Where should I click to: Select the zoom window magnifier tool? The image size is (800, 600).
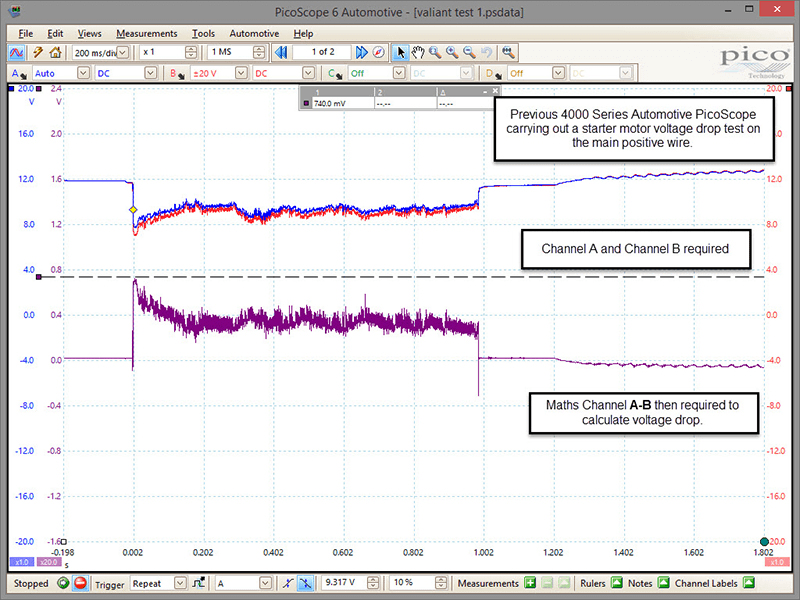[x=435, y=52]
